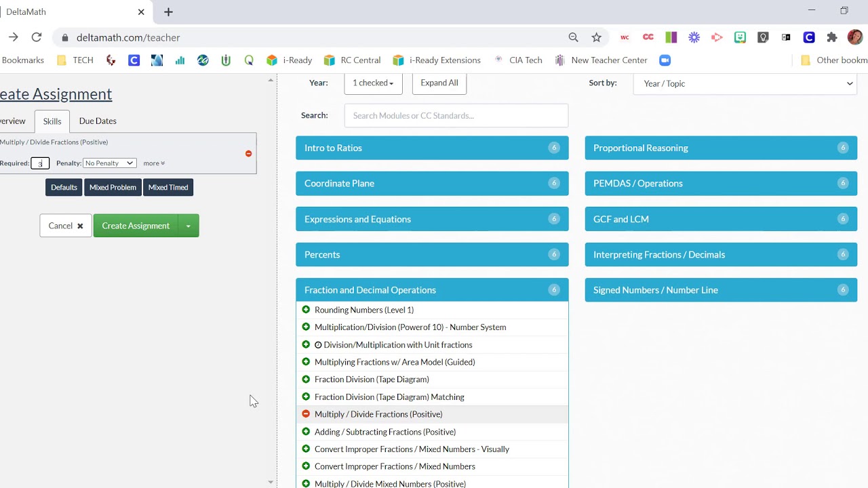
Task: Add Rounding Numbers (Level 1) skill
Action: 306,310
